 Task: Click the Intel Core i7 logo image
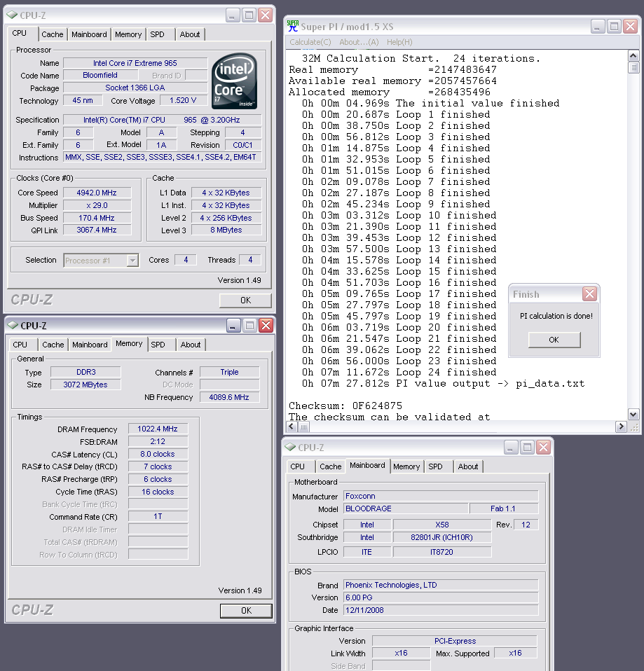click(234, 81)
